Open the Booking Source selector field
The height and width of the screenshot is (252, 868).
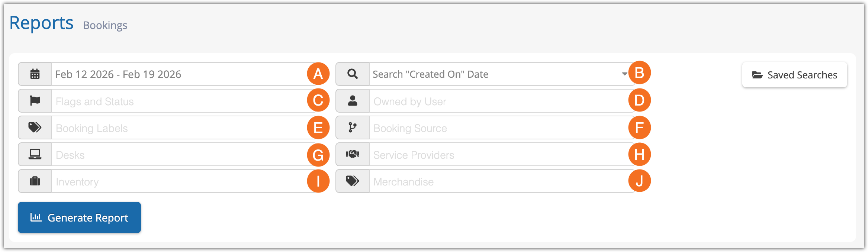point(498,128)
